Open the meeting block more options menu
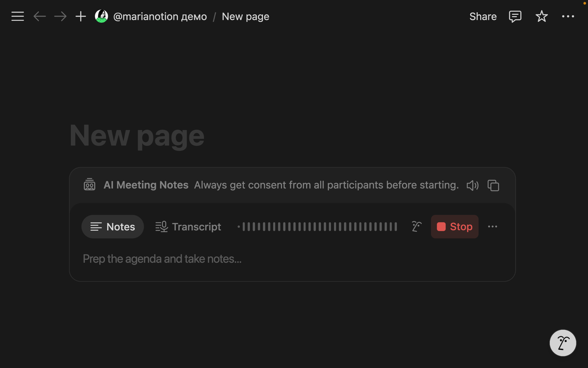 click(x=492, y=227)
